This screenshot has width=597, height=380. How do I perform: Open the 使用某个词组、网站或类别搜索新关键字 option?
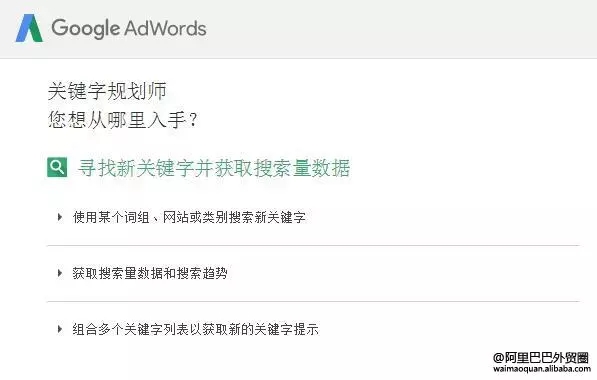pos(189,217)
